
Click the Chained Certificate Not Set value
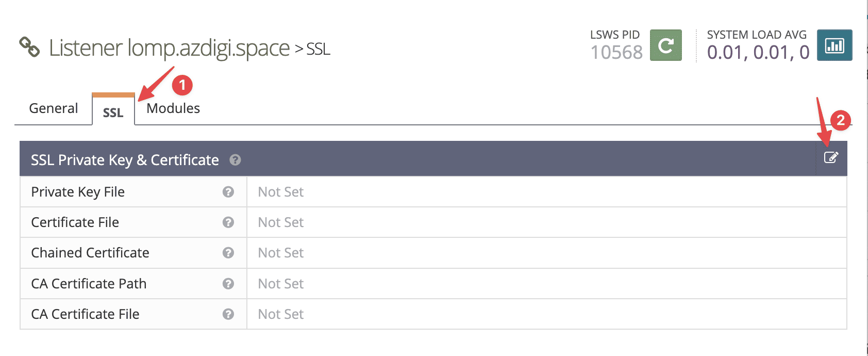click(281, 253)
